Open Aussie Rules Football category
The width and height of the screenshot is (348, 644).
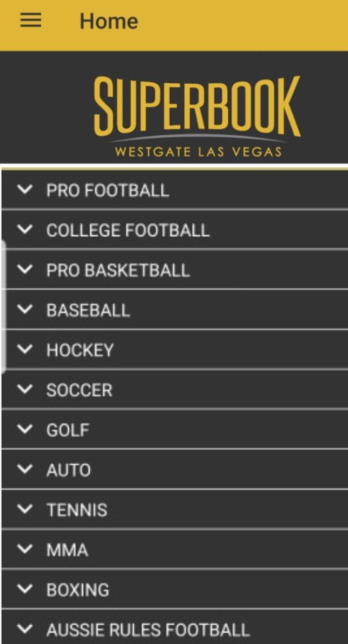click(148, 630)
